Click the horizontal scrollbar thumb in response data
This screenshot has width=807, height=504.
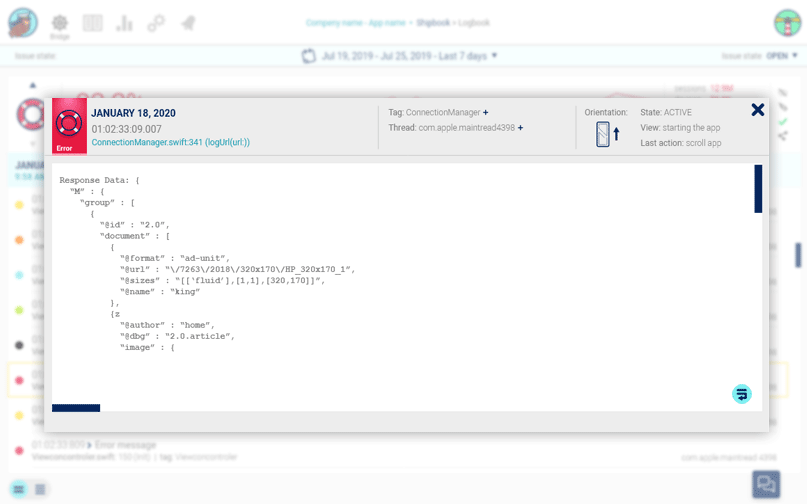click(x=76, y=408)
